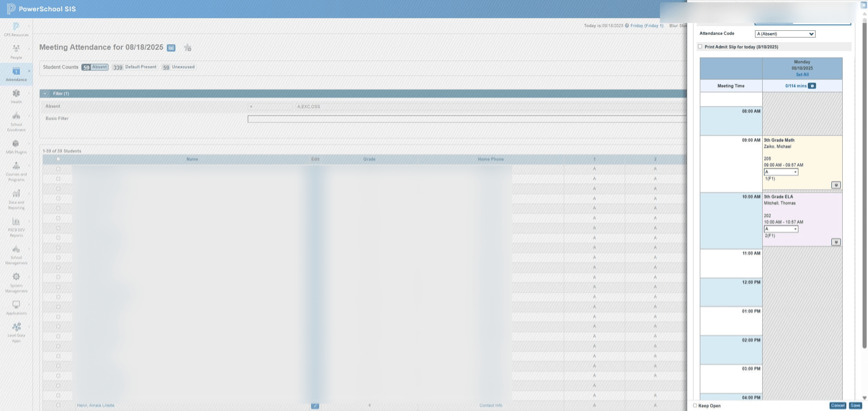Select the 59 Unexcused count
The height and width of the screenshot is (411, 868).
coord(179,67)
